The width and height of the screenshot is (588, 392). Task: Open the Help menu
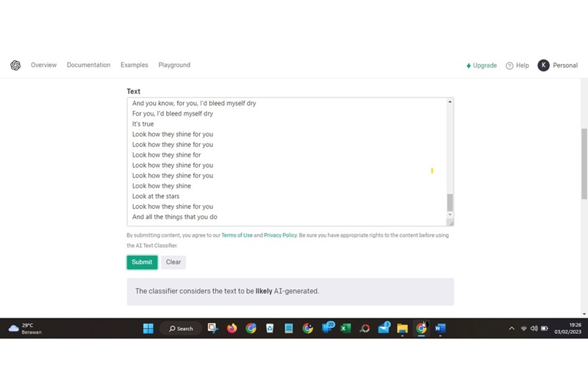click(x=517, y=65)
